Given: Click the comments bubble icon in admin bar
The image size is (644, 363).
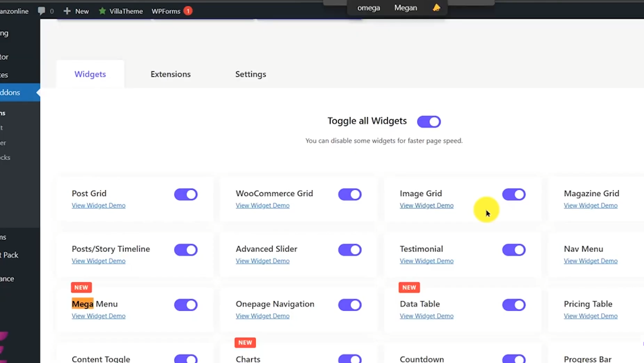Looking at the screenshot, I should coord(41,11).
